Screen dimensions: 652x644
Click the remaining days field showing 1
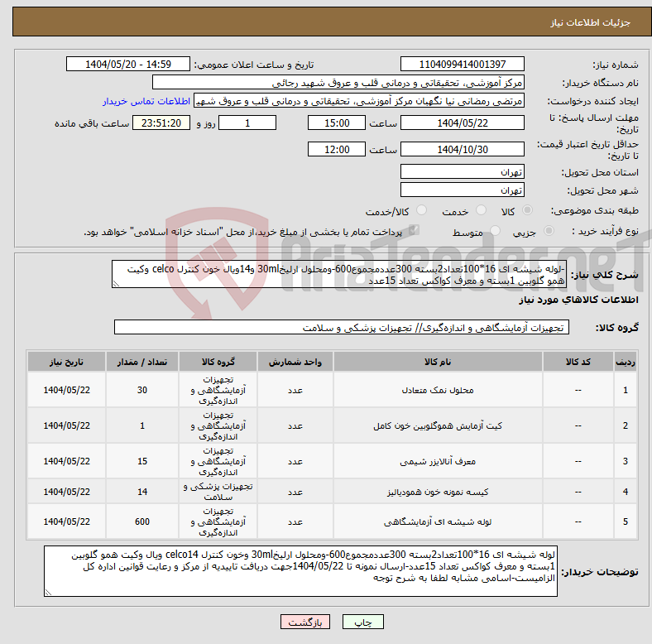point(247,123)
